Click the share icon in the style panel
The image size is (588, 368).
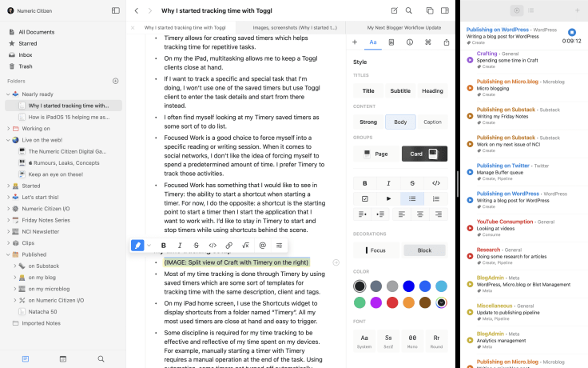[x=447, y=42]
